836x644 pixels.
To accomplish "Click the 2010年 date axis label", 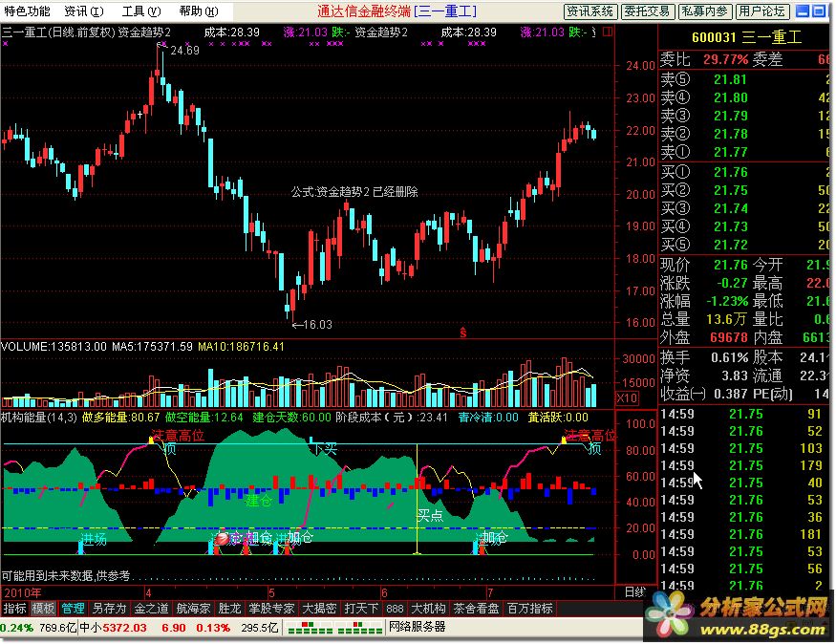I will 22,592.
